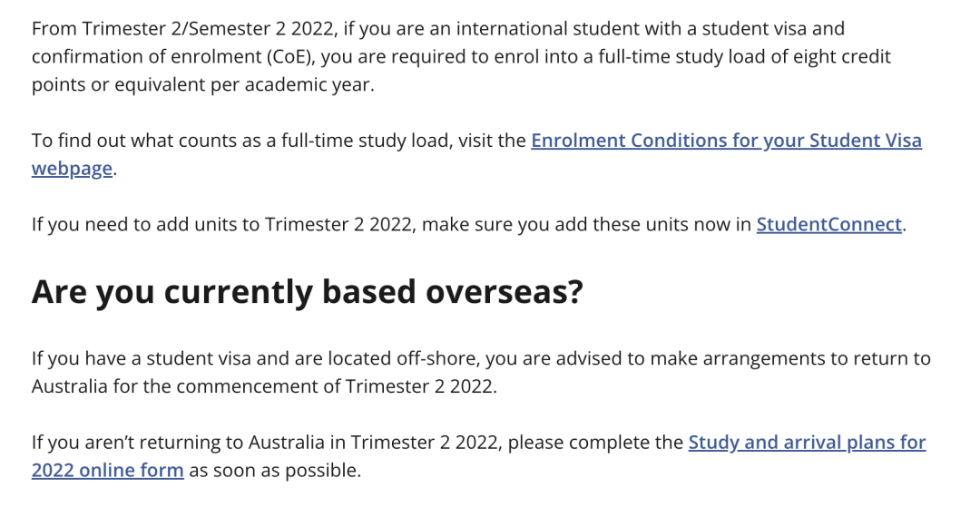Viewport: 980px width, 507px height.
Task: Click line 'Australia for the commencement of Trimester 2 2022.'
Action: 264,386
